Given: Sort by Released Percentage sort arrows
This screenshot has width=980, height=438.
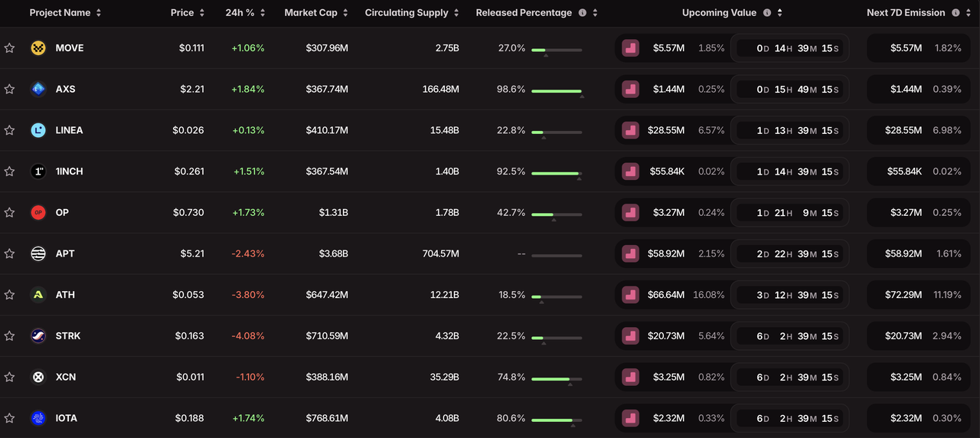Looking at the screenshot, I should tap(595, 13).
